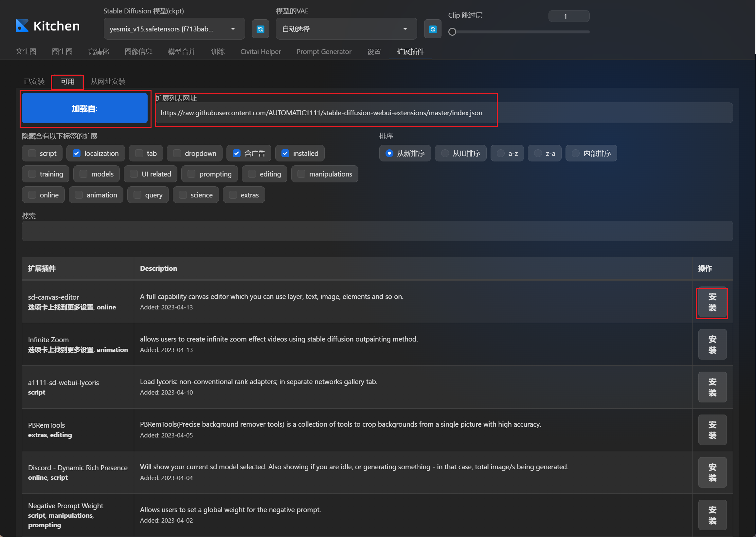Viewport: 756px width, 537px height.
Task: Refresh the VAE model list
Action: point(433,29)
